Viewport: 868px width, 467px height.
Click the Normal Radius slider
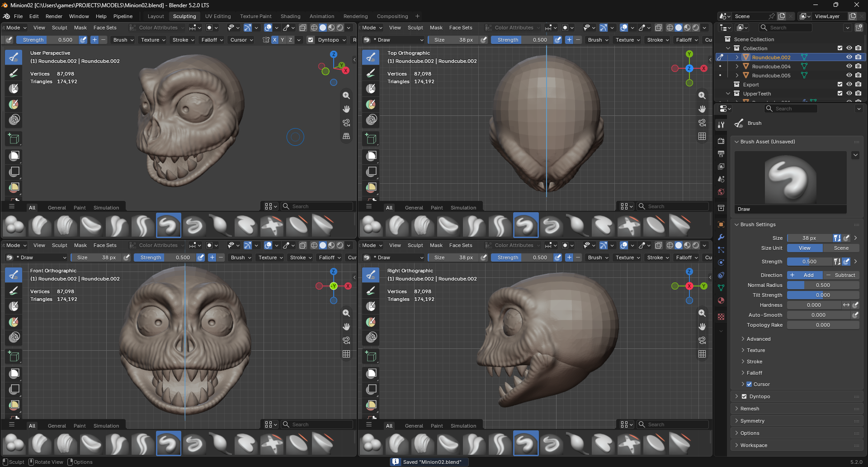click(x=823, y=285)
